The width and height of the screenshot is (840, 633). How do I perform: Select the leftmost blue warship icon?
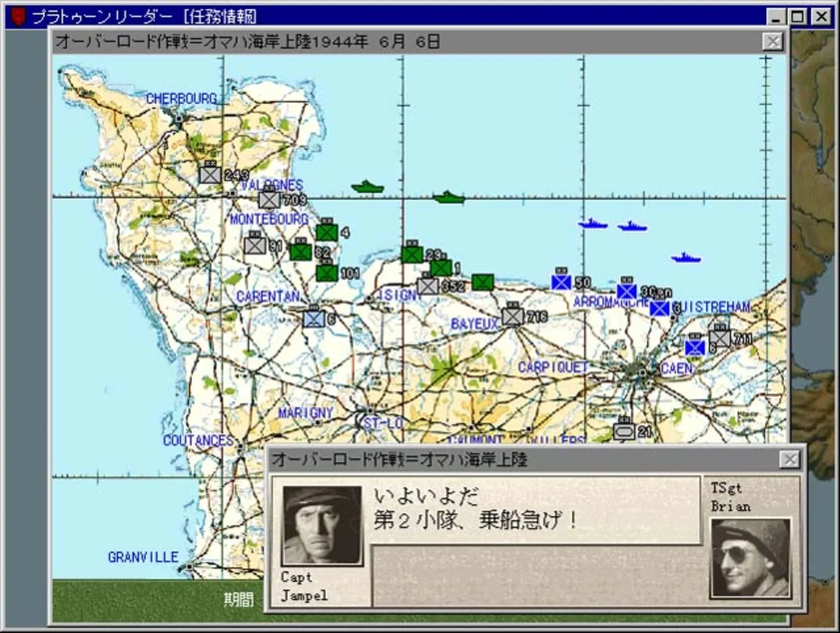pyautogui.click(x=592, y=224)
